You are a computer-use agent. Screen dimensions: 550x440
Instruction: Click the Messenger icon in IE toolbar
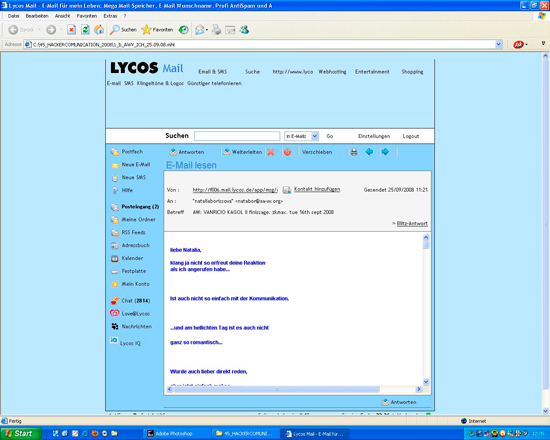coord(244,30)
